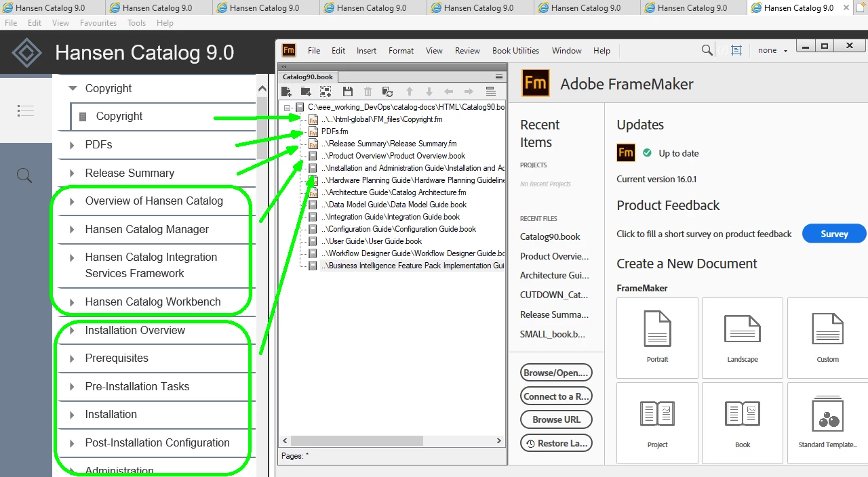Click the Browse URL button
Viewport: 868px width, 477px height.
tap(557, 419)
